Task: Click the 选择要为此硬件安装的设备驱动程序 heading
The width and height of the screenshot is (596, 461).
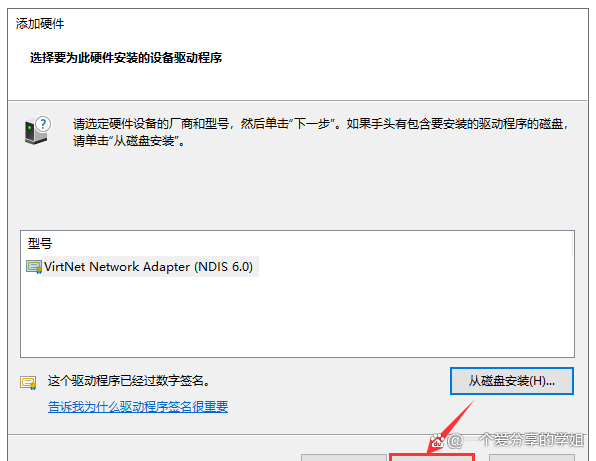Action: click(x=126, y=58)
